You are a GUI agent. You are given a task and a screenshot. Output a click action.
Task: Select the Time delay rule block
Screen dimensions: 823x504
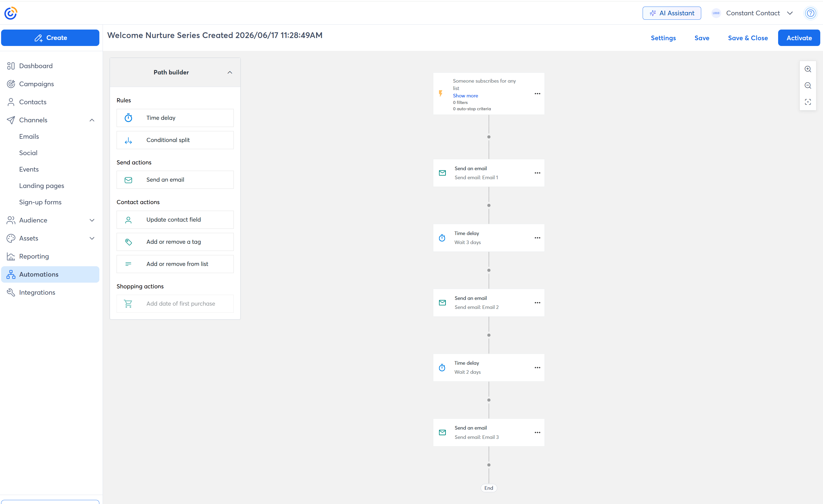click(175, 118)
